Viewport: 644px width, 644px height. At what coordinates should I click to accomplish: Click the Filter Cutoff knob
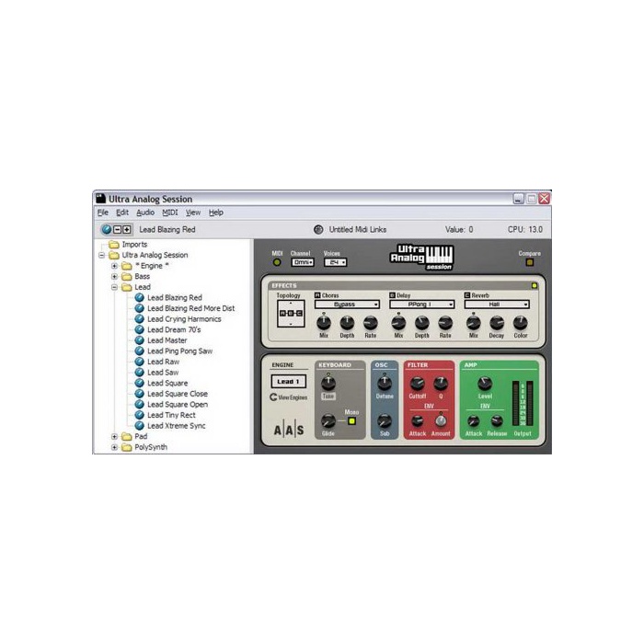[x=417, y=383]
